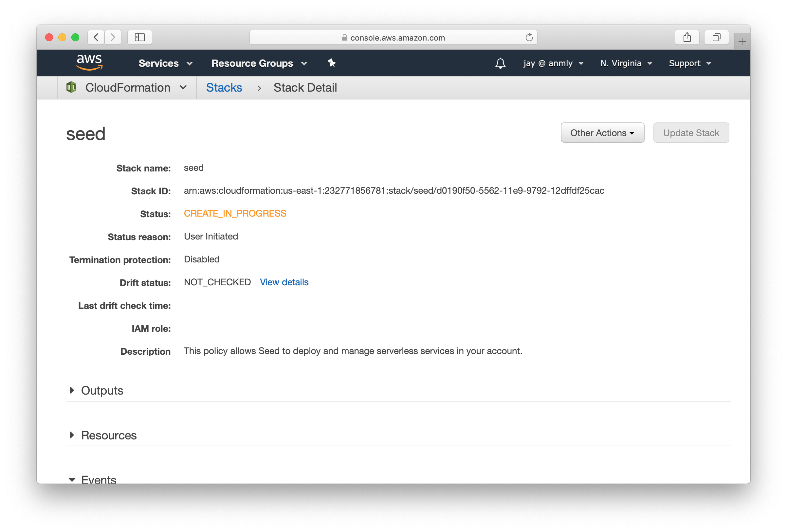Click the CloudFormation service cube icon
This screenshot has height=532, width=787.
pyautogui.click(x=71, y=87)
